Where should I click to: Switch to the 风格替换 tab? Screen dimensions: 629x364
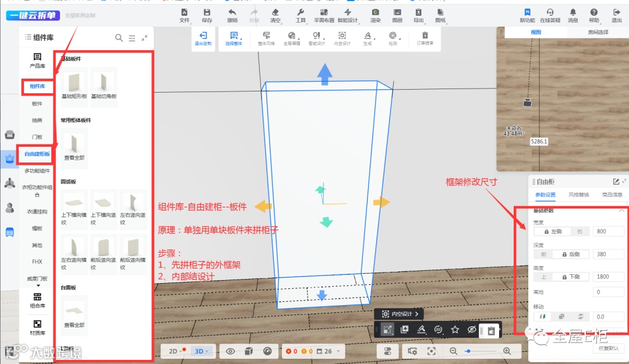point(578,195)
